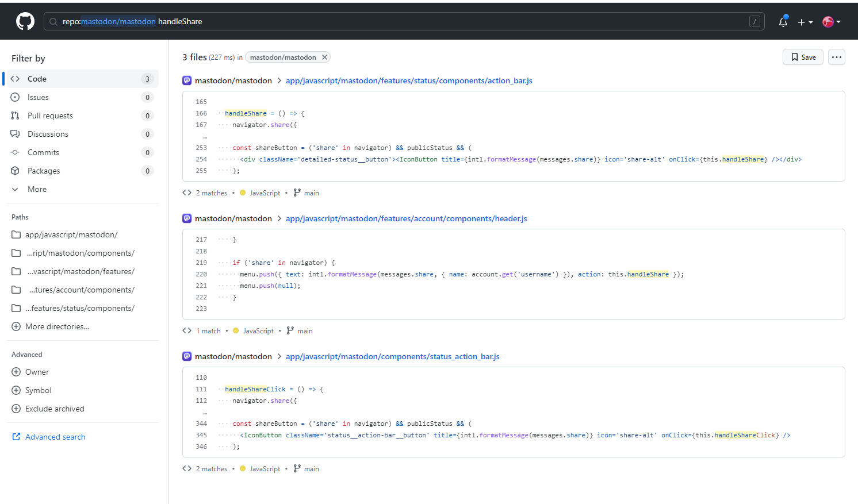This screenshot has height=504, width=858.
Task: Click '2 matches' under status_action_bar.js result
Action: click(211, 469)
